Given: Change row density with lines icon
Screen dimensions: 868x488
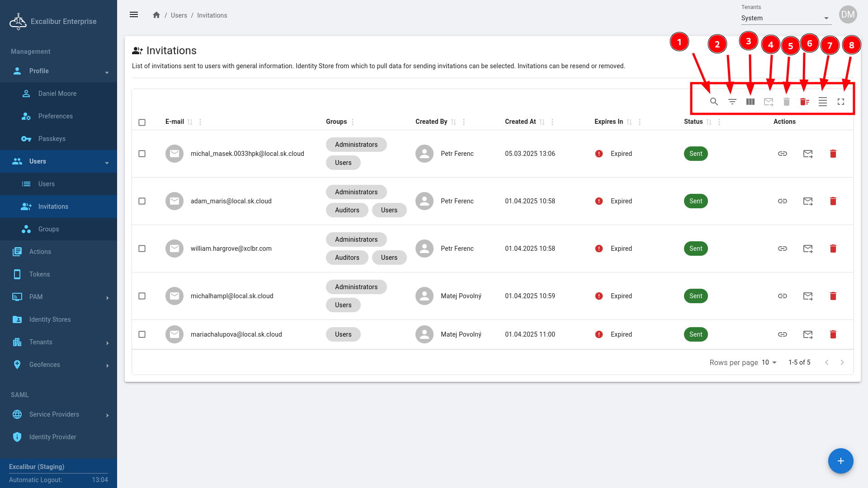Looking at the screenshot, I should tap(823, 102).
